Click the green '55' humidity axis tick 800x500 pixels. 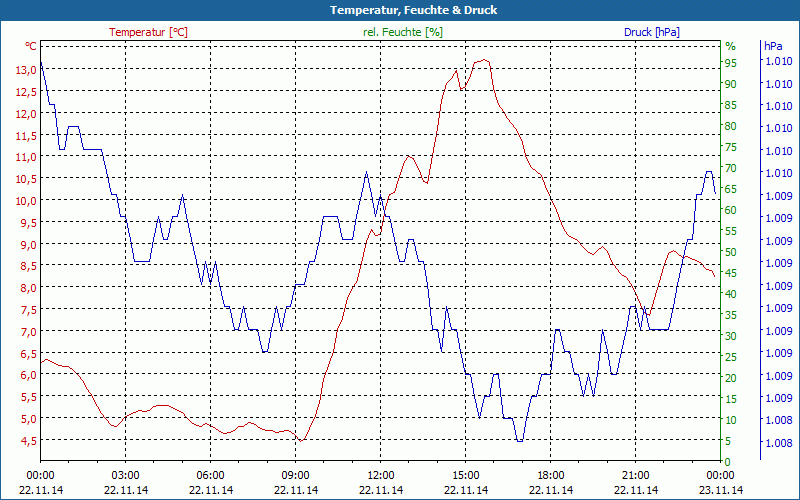(731, 231)
